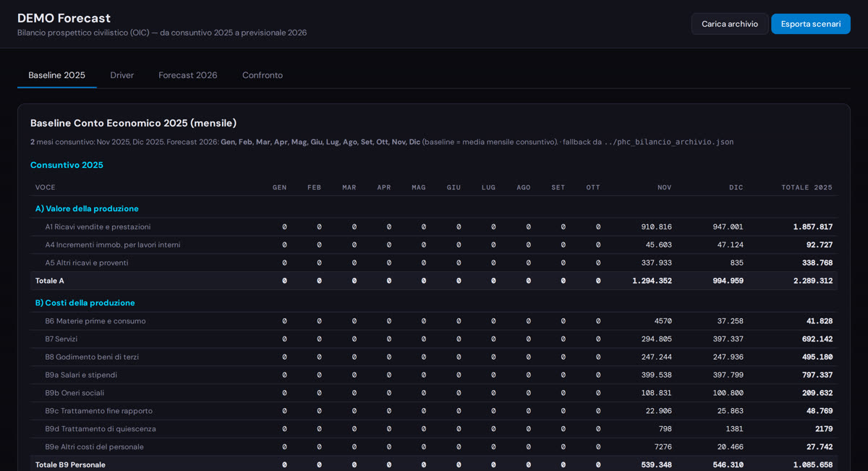Select the A1 Ricavi vendite e prestazioni row

click(x=98, y=226)
